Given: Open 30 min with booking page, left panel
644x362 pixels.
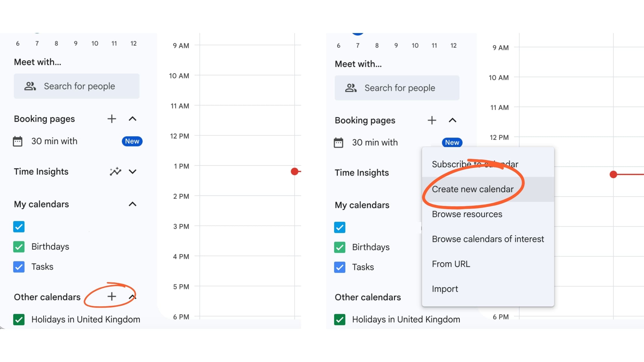Looking at the screenshot, I should 54,141.
